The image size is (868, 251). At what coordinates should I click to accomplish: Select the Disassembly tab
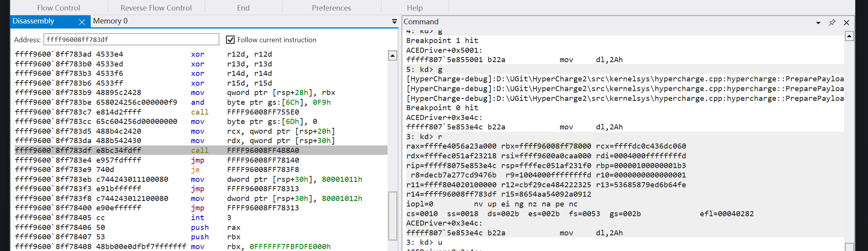34,21
